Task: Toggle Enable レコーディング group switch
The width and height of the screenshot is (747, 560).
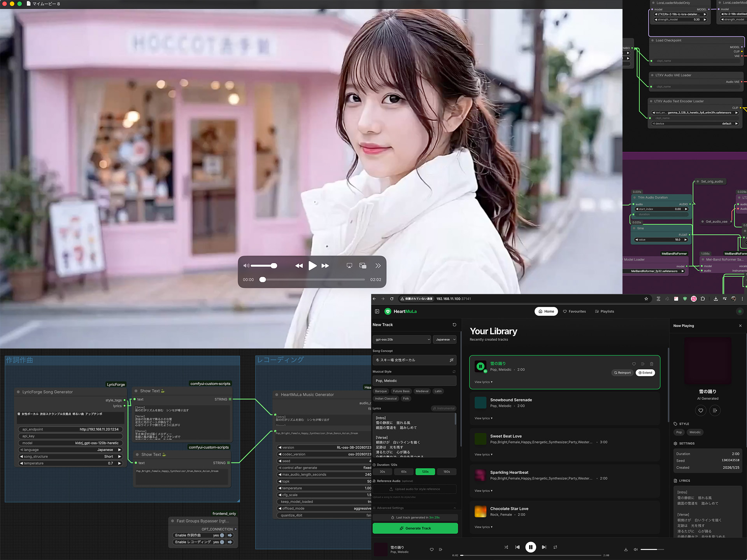Action: pyautogui.click(x=222, y=542)
